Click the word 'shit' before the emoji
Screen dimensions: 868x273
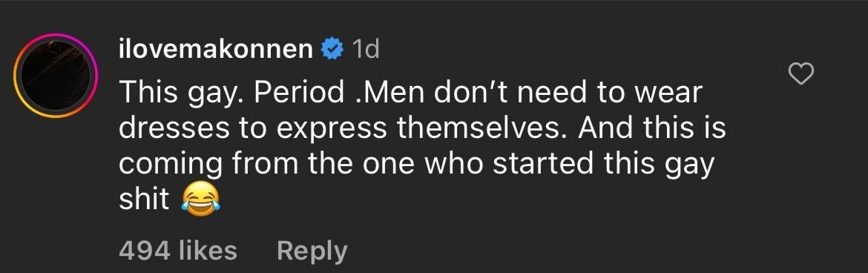[x=144, y=199]
